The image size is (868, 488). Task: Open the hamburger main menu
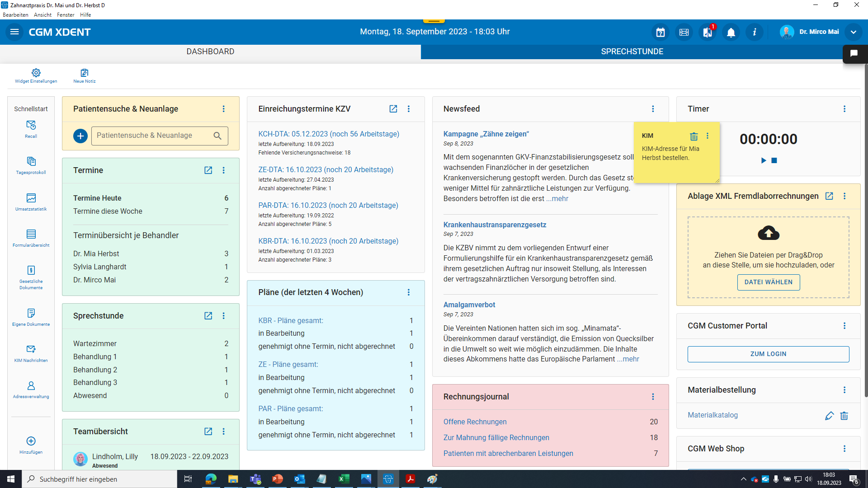14,32
